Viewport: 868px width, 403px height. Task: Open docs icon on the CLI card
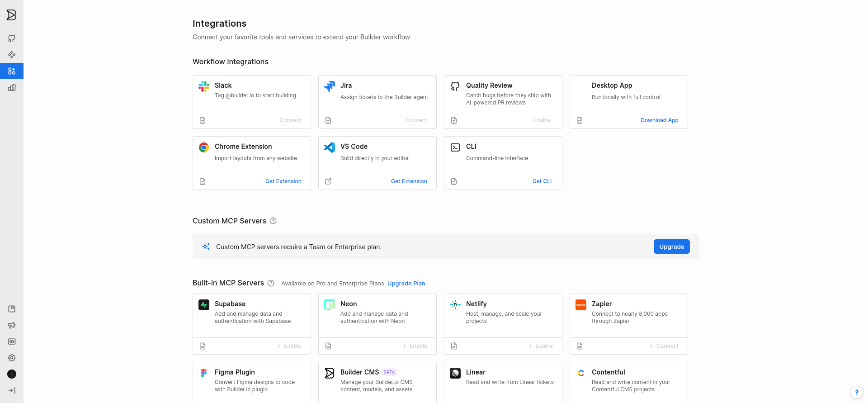pos(454,181)
